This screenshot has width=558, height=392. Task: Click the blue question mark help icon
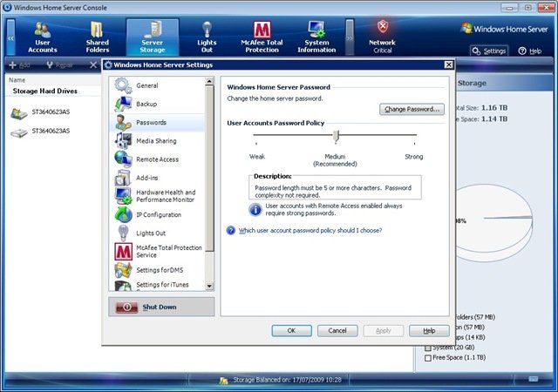[231, 231]
